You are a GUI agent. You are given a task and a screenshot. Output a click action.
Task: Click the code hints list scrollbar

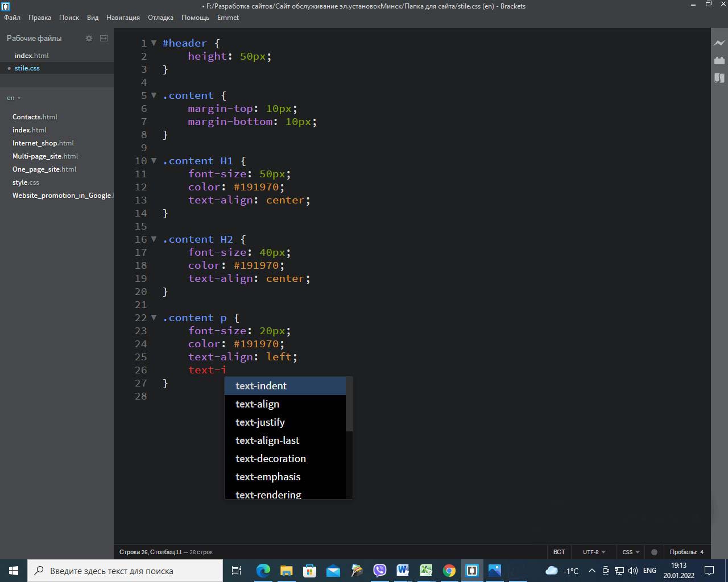(x=349, y=405)
